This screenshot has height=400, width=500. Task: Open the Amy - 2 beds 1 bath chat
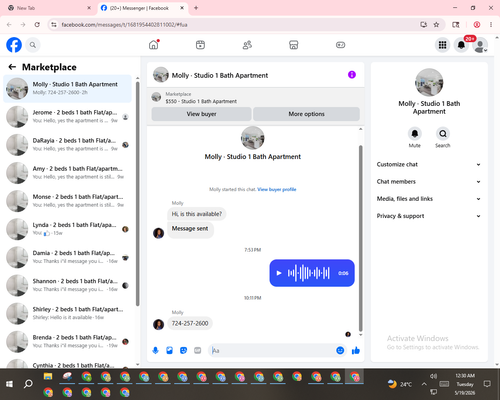pyautogui.click(x=67, y=173)
